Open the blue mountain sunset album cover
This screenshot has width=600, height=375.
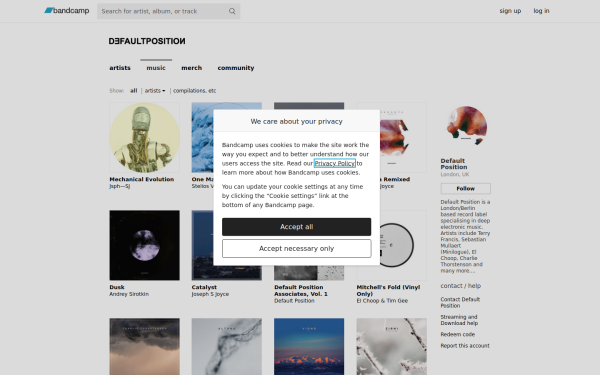[309, 346]
